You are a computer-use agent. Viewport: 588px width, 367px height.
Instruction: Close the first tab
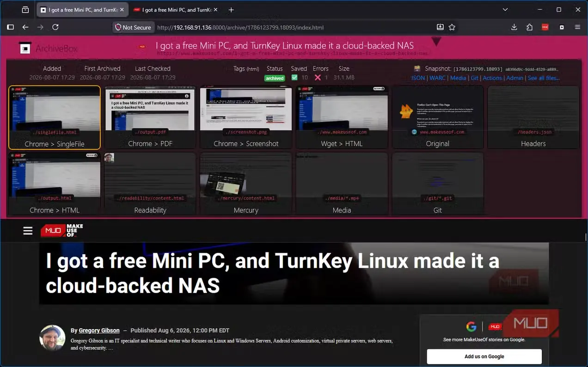pos(122,10)
